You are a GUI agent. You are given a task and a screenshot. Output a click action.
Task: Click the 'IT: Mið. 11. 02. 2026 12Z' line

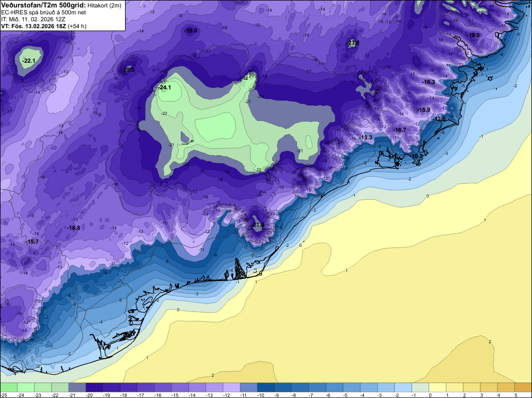(x=33, y=19)
